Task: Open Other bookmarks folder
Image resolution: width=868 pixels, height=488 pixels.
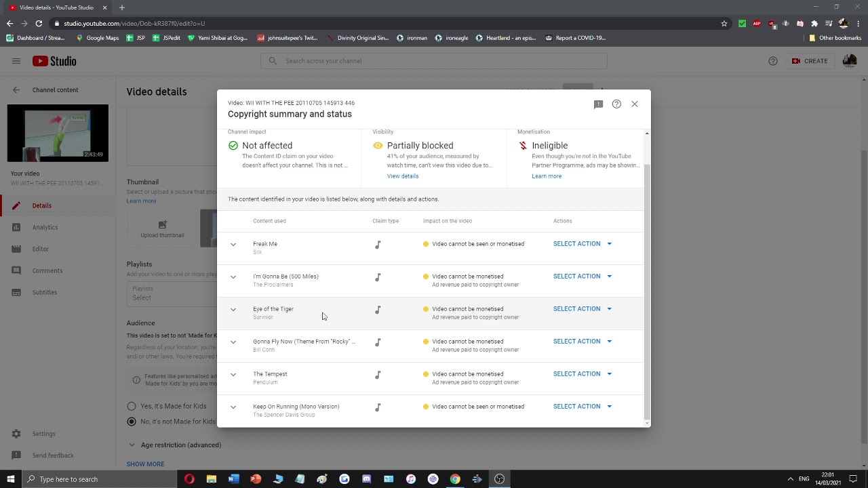Action: [x=835, y=38]
